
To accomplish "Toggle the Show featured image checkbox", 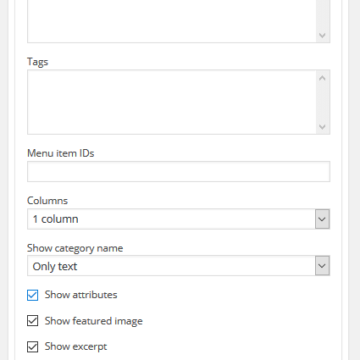I will pyautogui.click(x=32, y=321).
